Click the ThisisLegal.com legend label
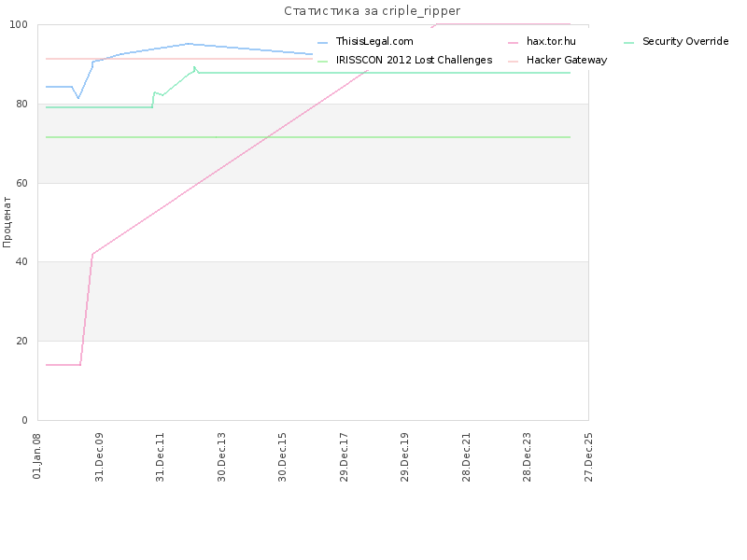Screen dimensions: 747x560 click(x=374, y=41)
